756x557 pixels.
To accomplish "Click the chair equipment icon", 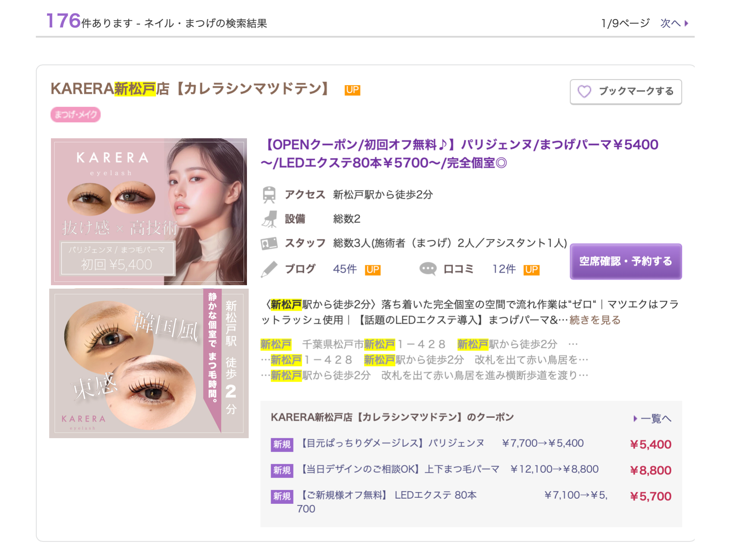I will click(x=269, y=219).
